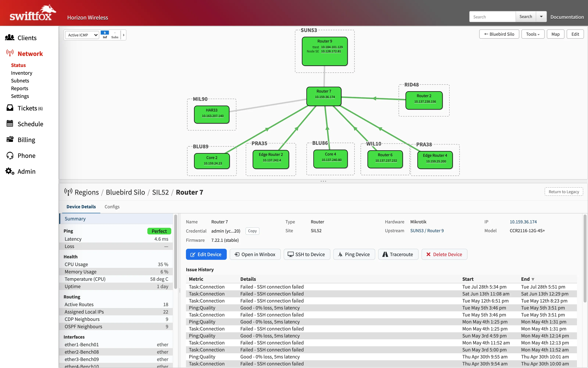Click the Edit map button
The height and width of the screenshot is (368, 588).
click(575, 34)
